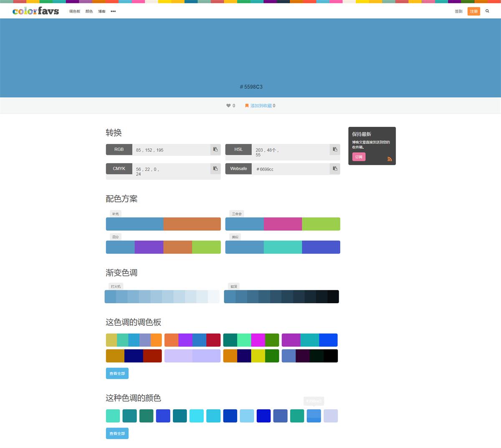Viewport: 501px width, 448px height.
Task: Click the orange RSS feed icon
Action: tap(390, 159)
